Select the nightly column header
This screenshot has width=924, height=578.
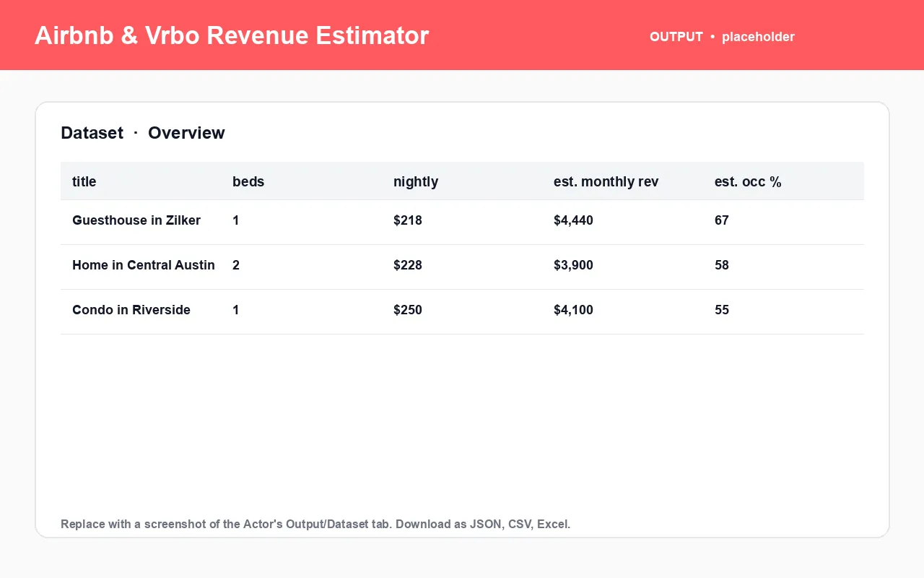click(416, 182)
